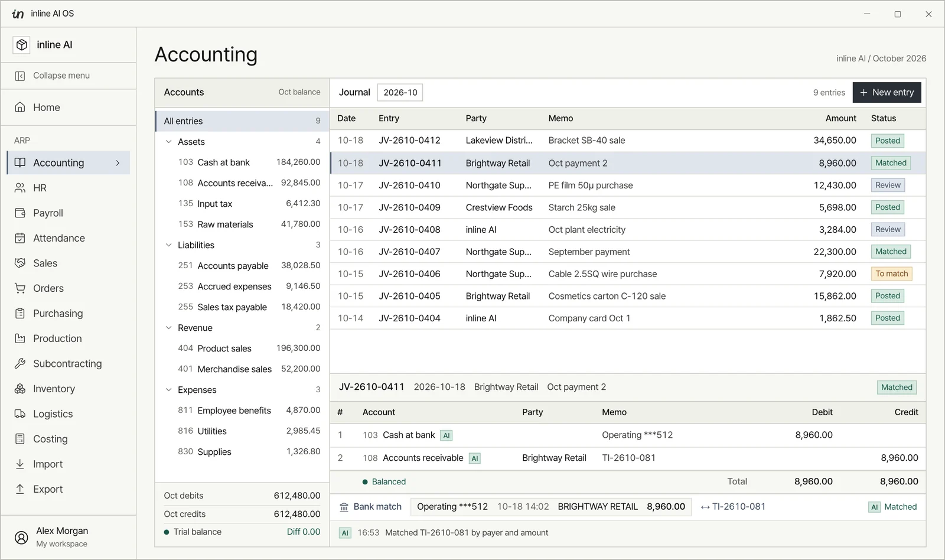Image resolution: width=945 pixels, height=560 pixels.
Task: Click the Balanced indicator
Action: [384, 482]
